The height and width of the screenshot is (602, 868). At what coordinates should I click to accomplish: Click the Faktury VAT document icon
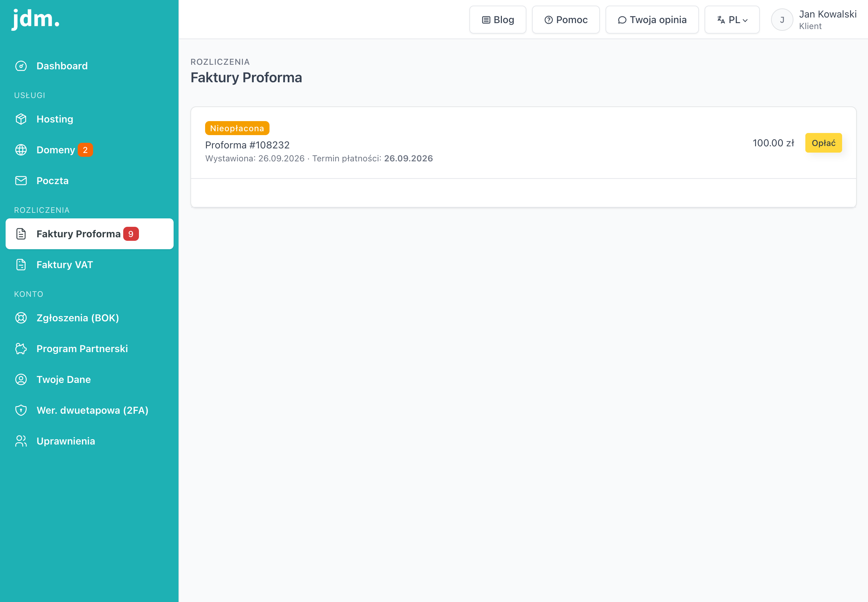(x=21, y=265)
